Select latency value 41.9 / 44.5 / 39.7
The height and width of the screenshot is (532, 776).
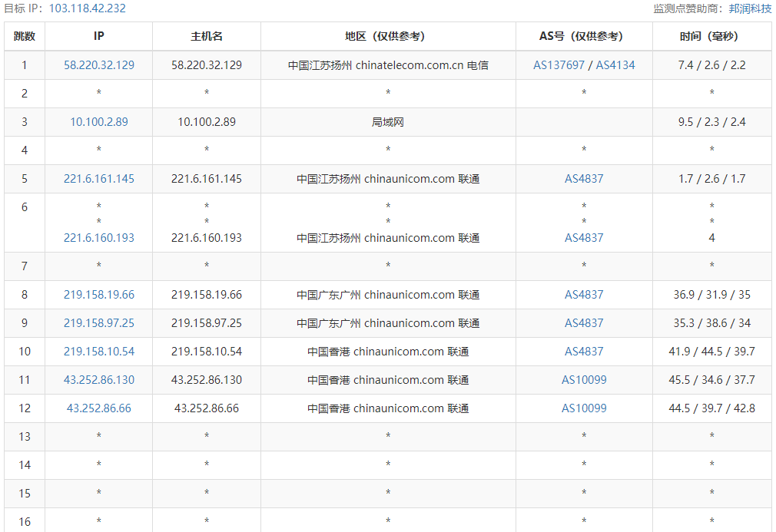coord(711,352)
